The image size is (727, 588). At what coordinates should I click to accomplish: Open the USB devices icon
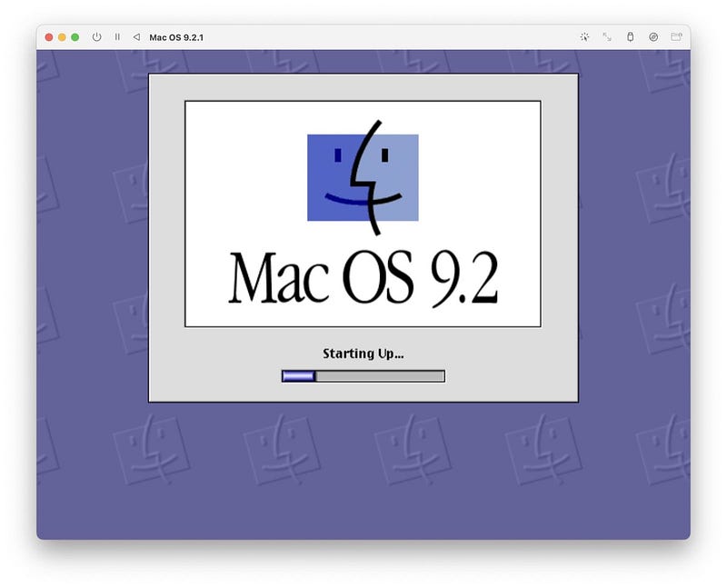630,37
